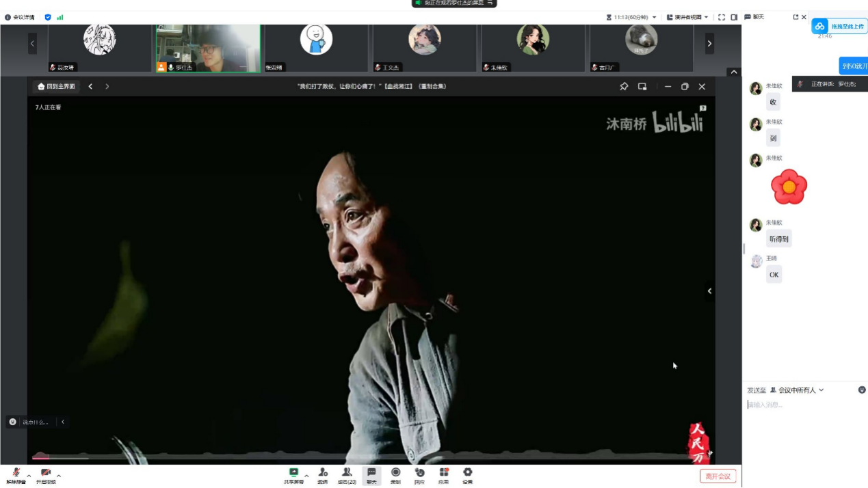Open the Reactions icon

(419, 476)
